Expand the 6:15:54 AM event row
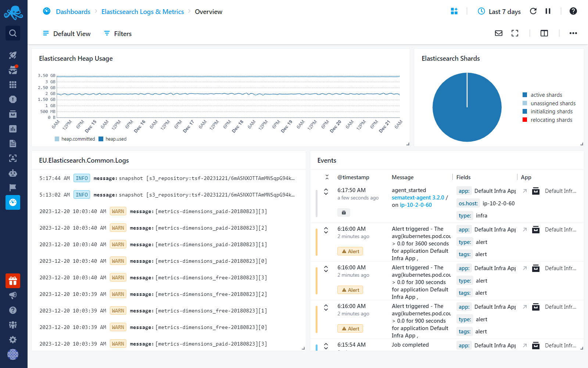This screenshot has width=588, height=368. click(x=326, y=346)
